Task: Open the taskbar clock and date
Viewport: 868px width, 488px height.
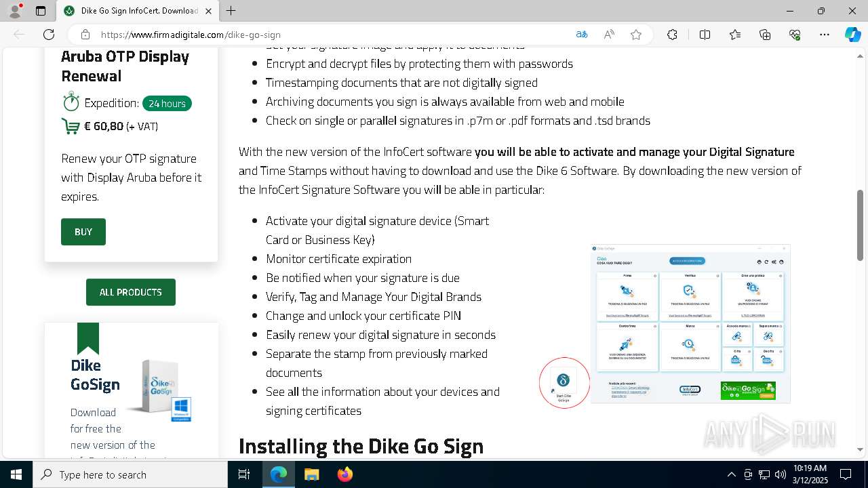Action: tap(810, 474)
